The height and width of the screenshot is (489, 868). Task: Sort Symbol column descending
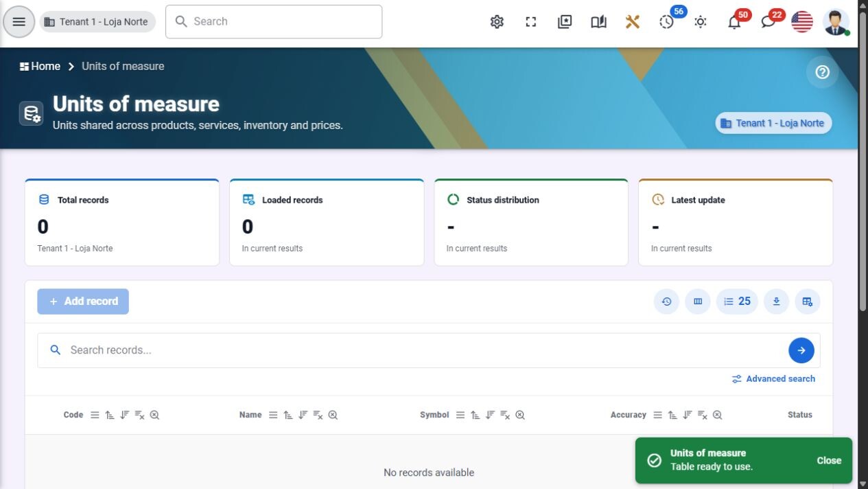click(491, 415)
